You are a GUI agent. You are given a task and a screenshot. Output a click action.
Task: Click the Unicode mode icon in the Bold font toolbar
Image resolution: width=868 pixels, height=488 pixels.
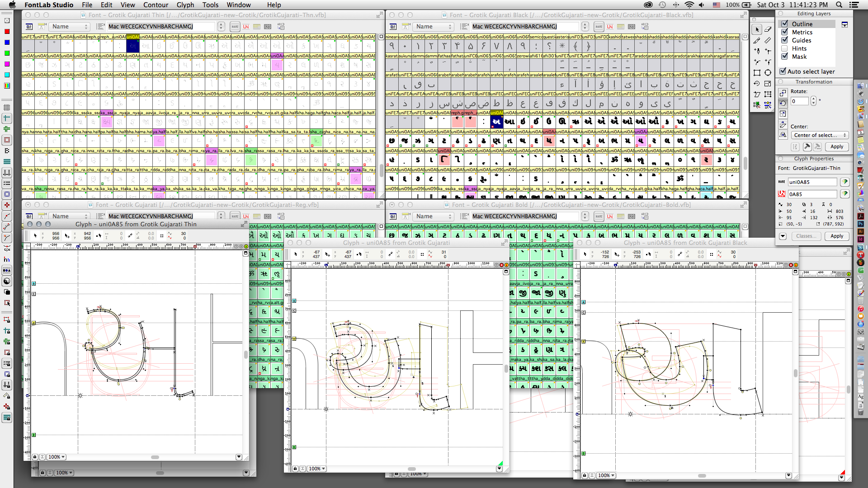pyautogui.click(x=610, y=216)
